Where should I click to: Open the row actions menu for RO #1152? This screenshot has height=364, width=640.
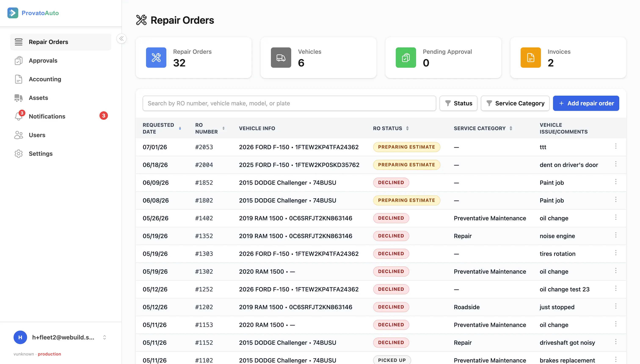click(616, 342)
